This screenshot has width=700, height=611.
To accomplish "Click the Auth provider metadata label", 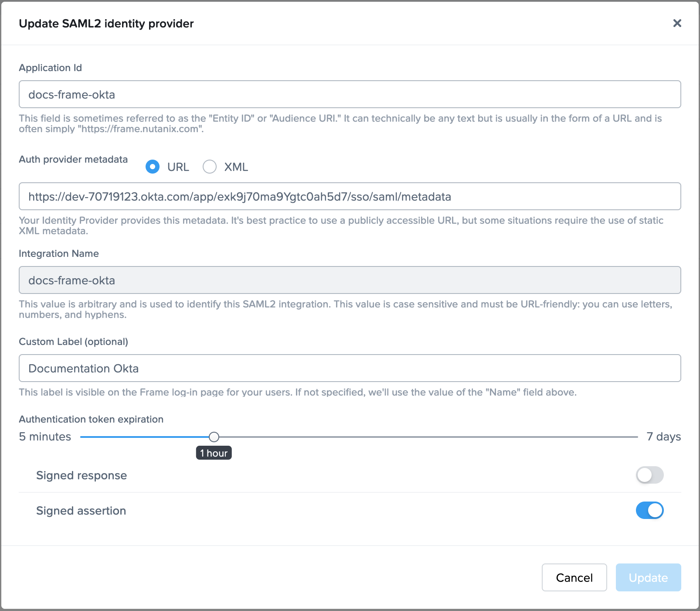I will 73,160.
